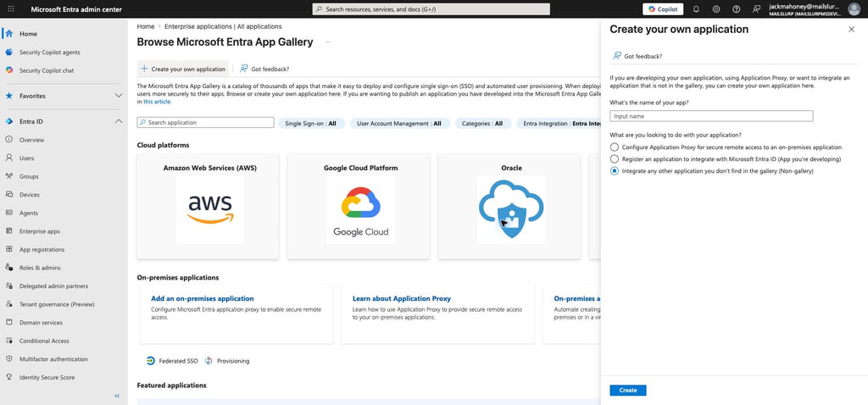Close the Create your own application panel

click(x=851, y=30)
